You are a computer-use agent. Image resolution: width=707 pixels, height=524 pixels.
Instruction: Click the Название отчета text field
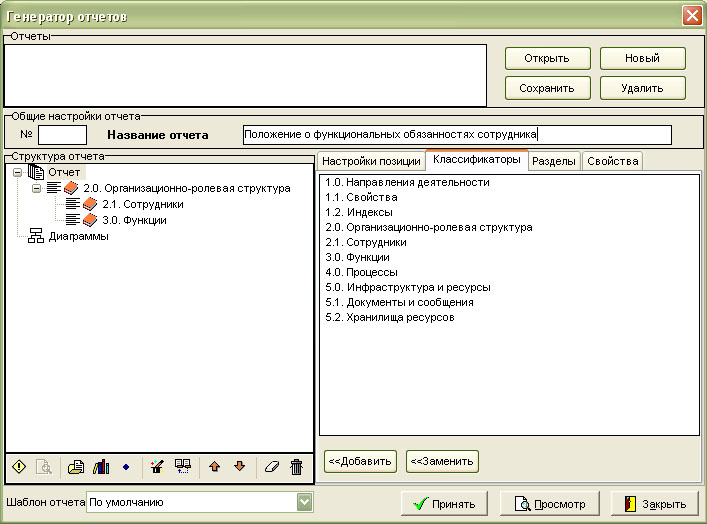click(x=457, y=135)
